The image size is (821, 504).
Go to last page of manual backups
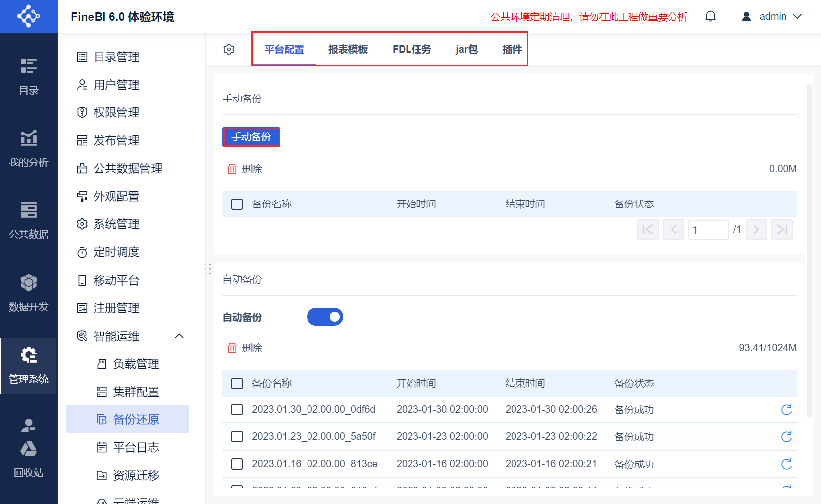[782, 230]
